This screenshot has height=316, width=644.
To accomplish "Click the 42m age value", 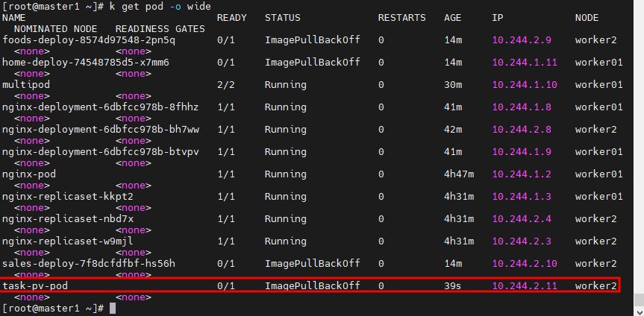I will [x=453, y=129].
